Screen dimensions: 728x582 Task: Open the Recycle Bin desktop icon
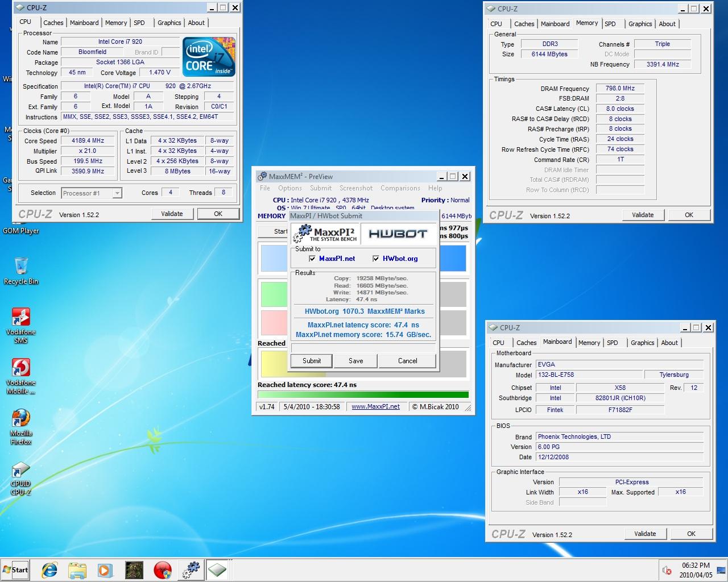(21, 271)
